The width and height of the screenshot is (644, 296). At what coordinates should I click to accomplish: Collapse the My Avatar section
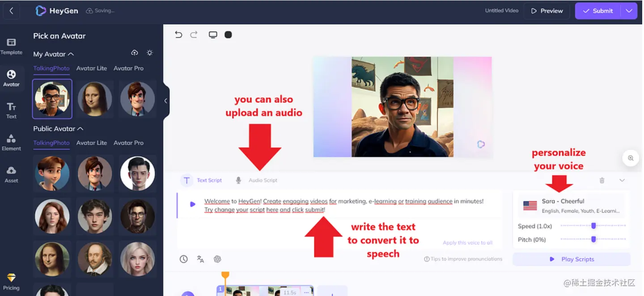pos(71,54)
